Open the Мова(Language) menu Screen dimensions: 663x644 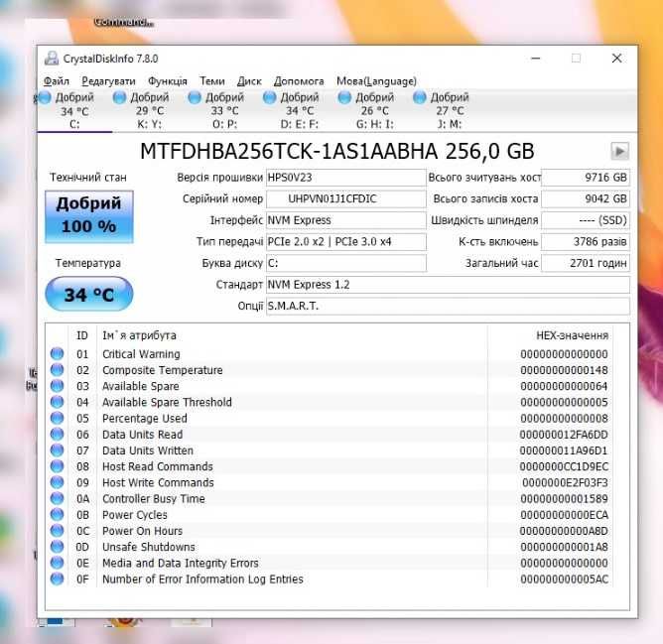click(376, 80)
